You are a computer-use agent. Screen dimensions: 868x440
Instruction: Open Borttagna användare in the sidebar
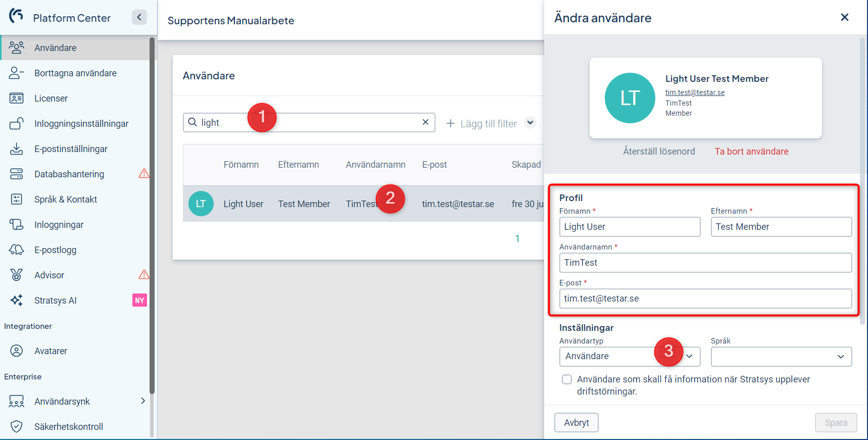[75, 73]
